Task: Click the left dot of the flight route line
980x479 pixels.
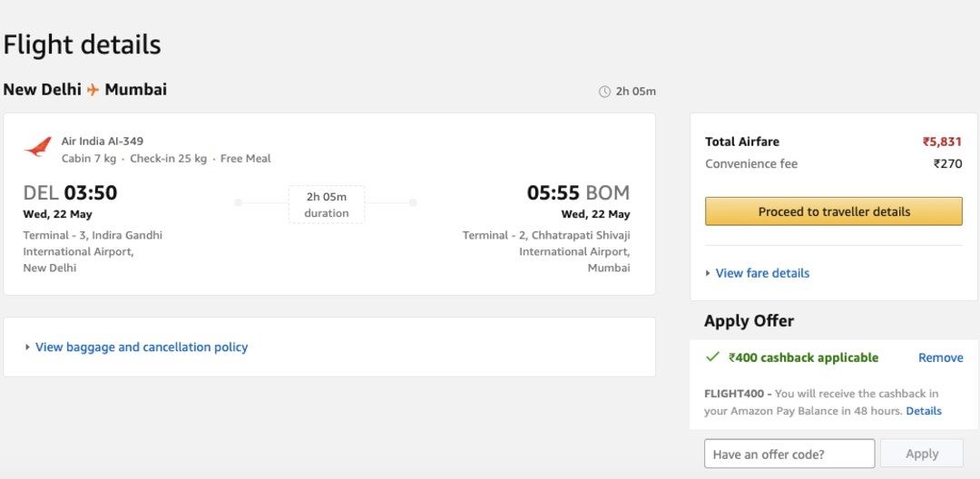Action: coord(238,202)
